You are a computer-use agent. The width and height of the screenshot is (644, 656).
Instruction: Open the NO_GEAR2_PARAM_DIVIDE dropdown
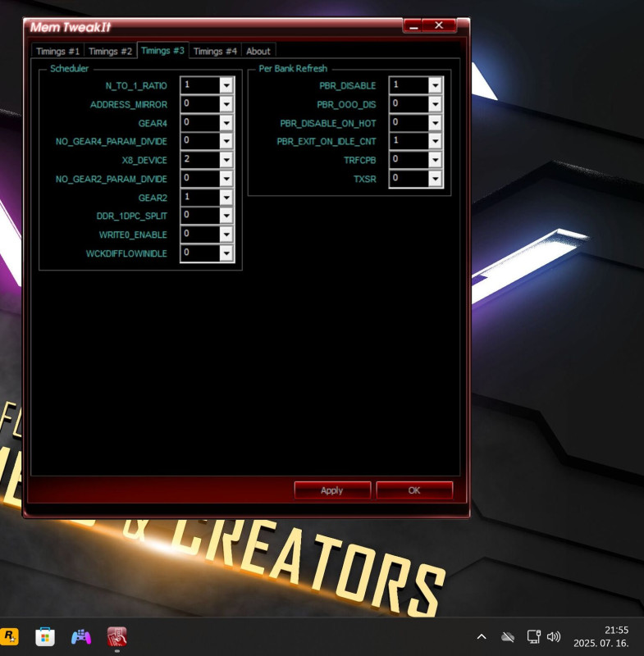click(226, 179)
